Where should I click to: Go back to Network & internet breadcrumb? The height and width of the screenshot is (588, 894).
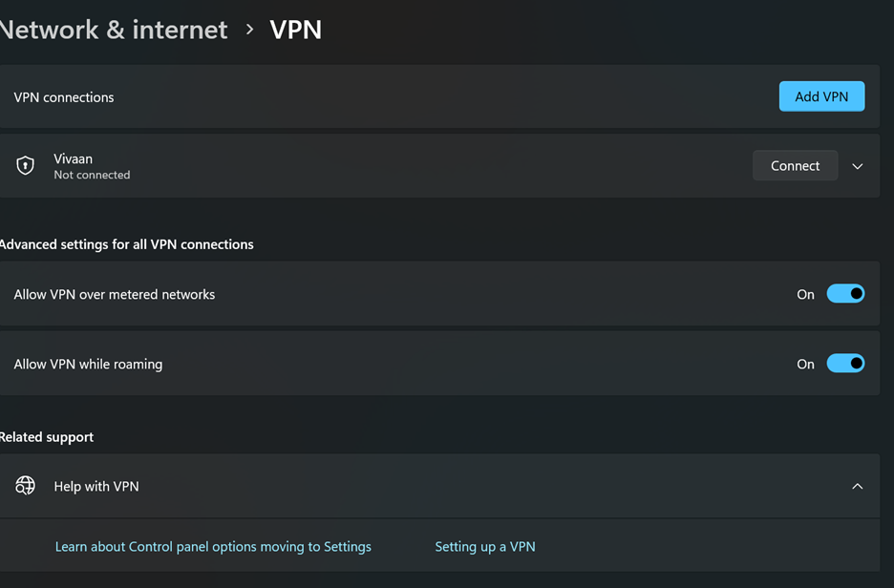(x=114, y=30)
